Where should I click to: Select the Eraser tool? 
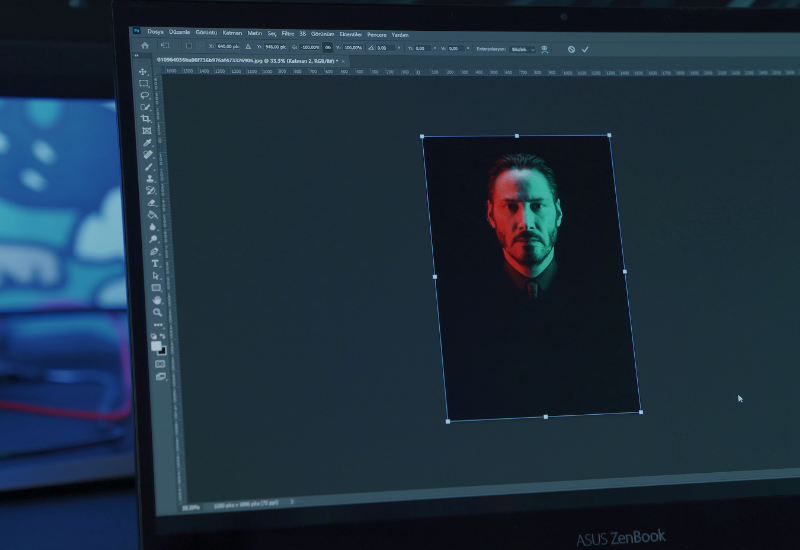pyautogui.click(x=151, y=202)
